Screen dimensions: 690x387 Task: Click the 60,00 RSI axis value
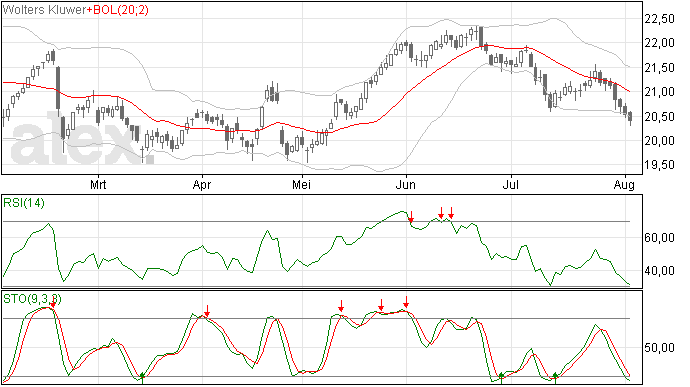click(660, 238)
